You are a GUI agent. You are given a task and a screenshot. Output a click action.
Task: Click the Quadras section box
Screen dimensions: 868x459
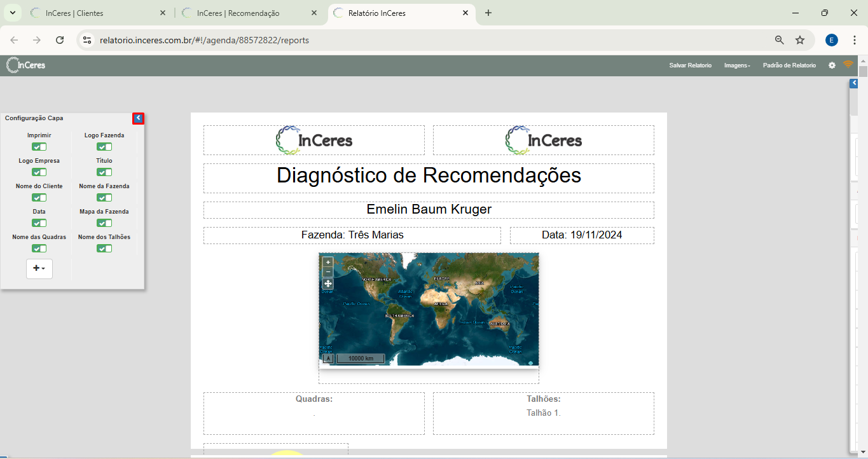point(314,413)
